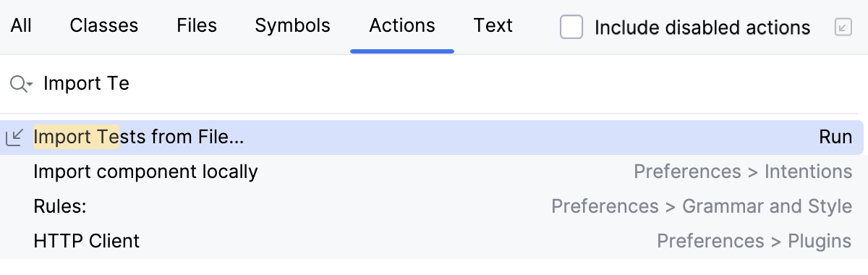Click the import arrow icon beside Import Tests

14,137
